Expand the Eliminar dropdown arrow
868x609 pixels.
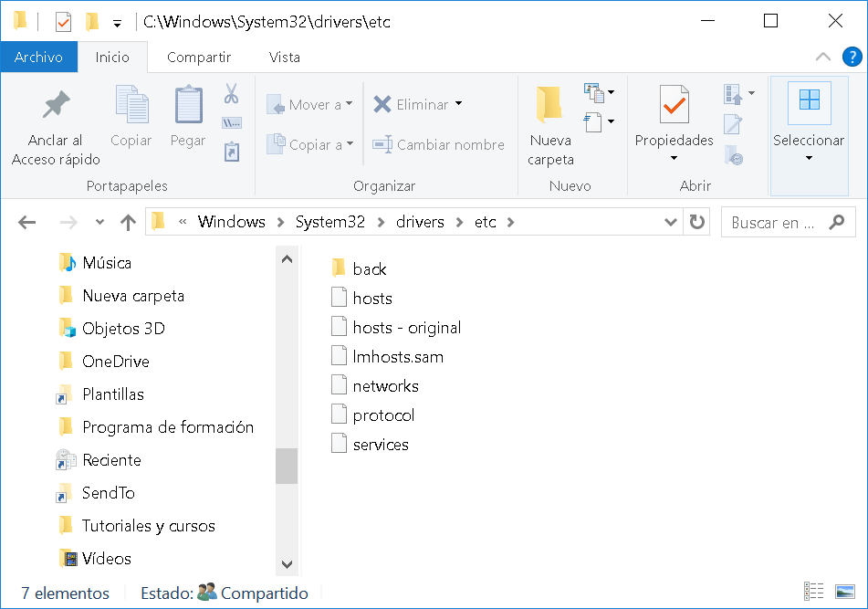click(459, 103)
